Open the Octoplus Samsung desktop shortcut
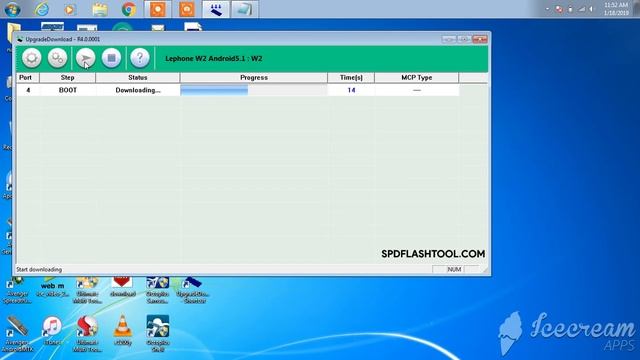The height and width of the screenshot is (360, 640). (x=158, y=291)
